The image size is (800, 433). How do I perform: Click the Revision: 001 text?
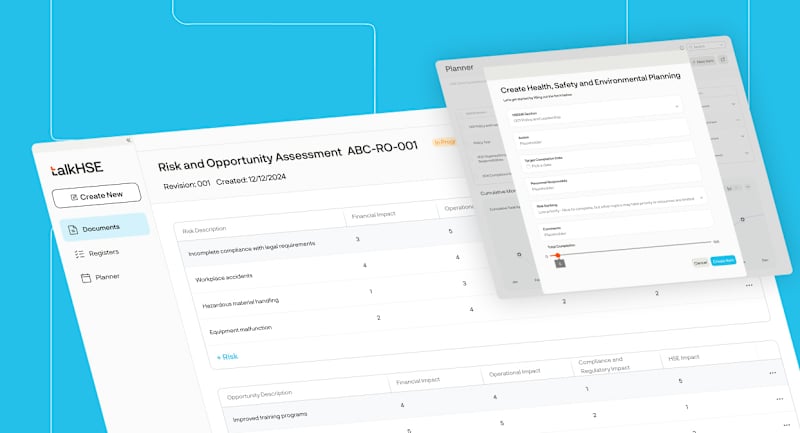187,185
